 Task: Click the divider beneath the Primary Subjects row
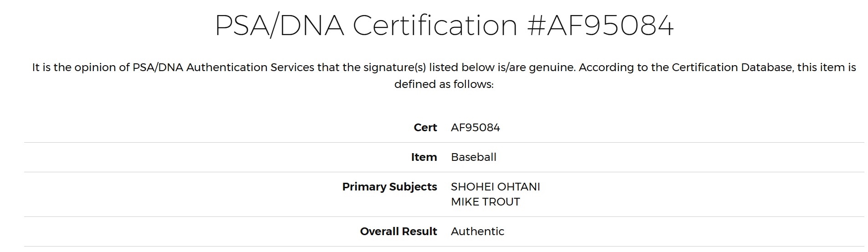click(444, 216)
